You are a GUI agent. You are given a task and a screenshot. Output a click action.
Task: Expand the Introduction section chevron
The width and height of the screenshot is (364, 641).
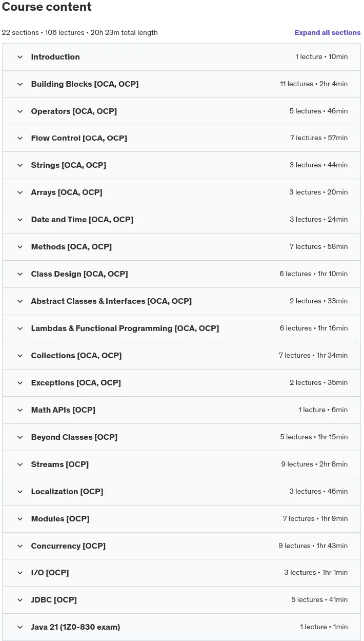pos(20,57)
